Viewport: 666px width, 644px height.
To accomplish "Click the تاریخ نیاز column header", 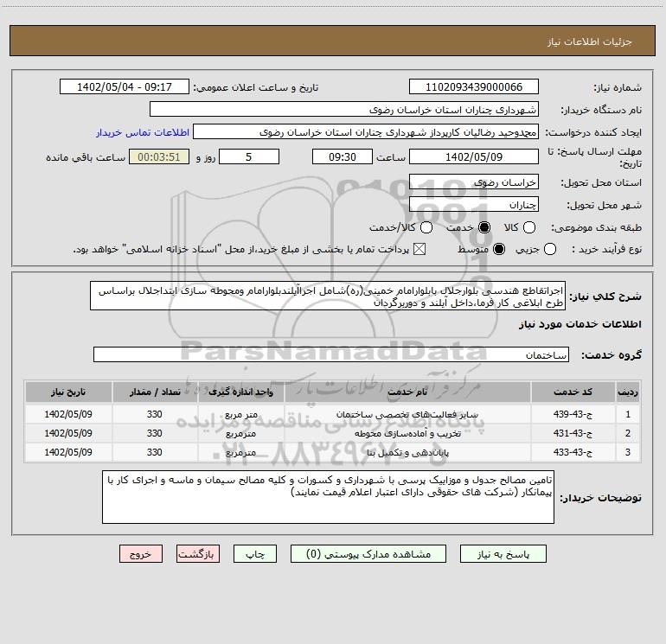I will coord(68,392).
